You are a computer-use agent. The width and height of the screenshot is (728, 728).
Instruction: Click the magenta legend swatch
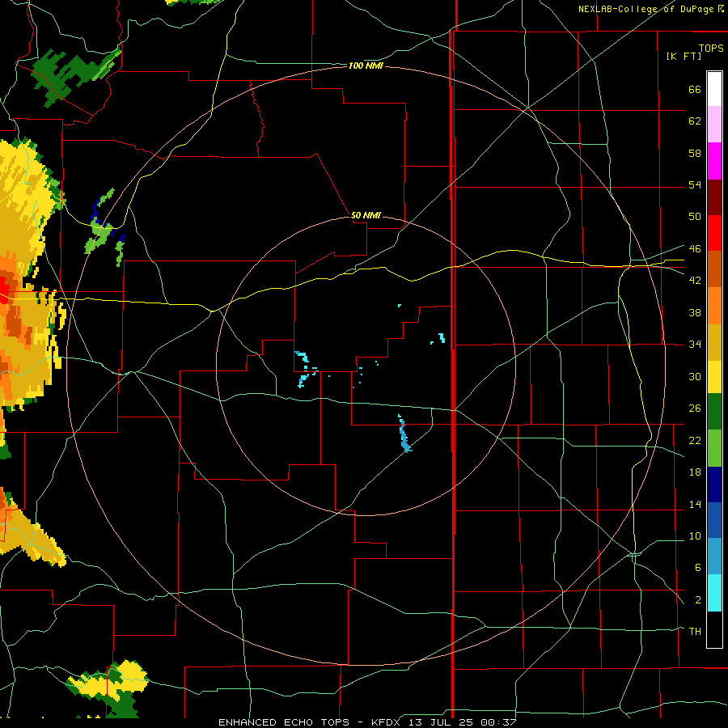click(x=714, y=161)
